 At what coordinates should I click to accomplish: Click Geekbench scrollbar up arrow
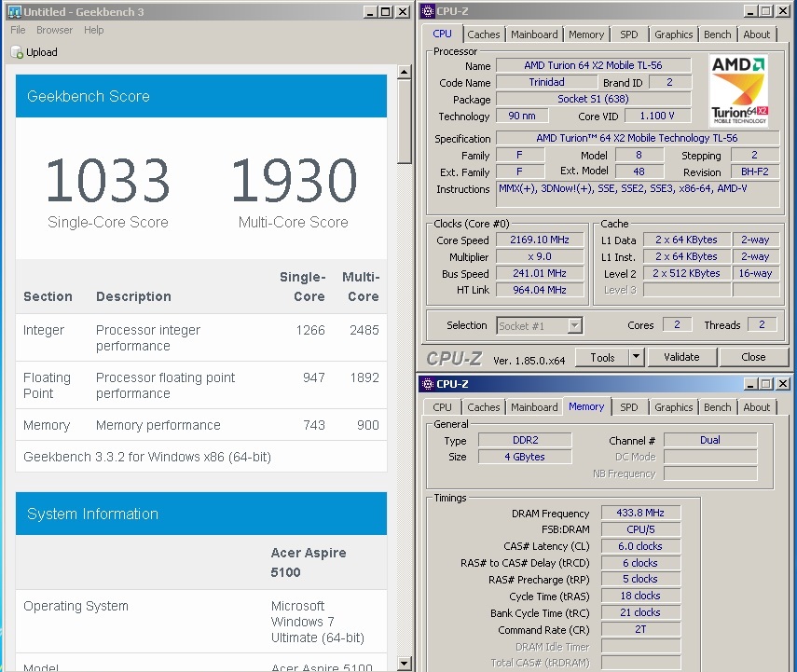coord(404,72)
